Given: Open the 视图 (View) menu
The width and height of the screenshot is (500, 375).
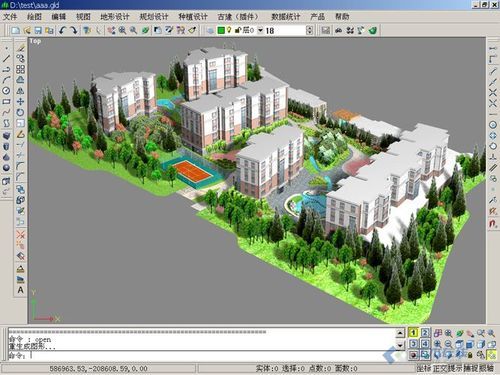Looking at the screenshot, I should pos(83,17).
